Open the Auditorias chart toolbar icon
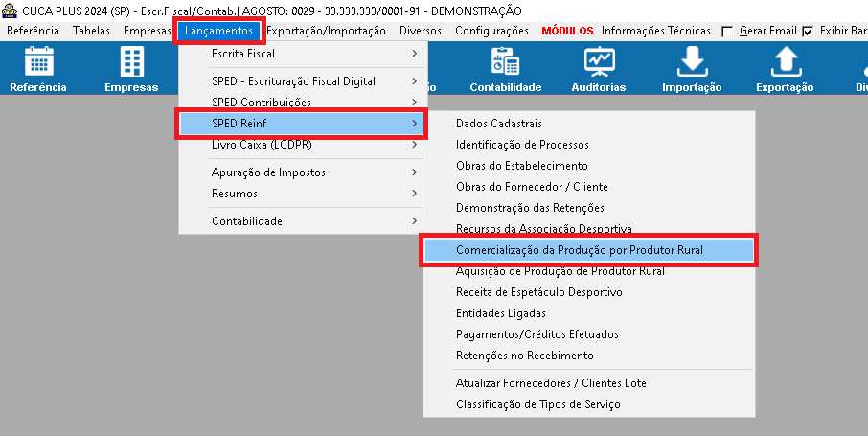This screenshot has width=868, height=436. (x=599, y=69)
